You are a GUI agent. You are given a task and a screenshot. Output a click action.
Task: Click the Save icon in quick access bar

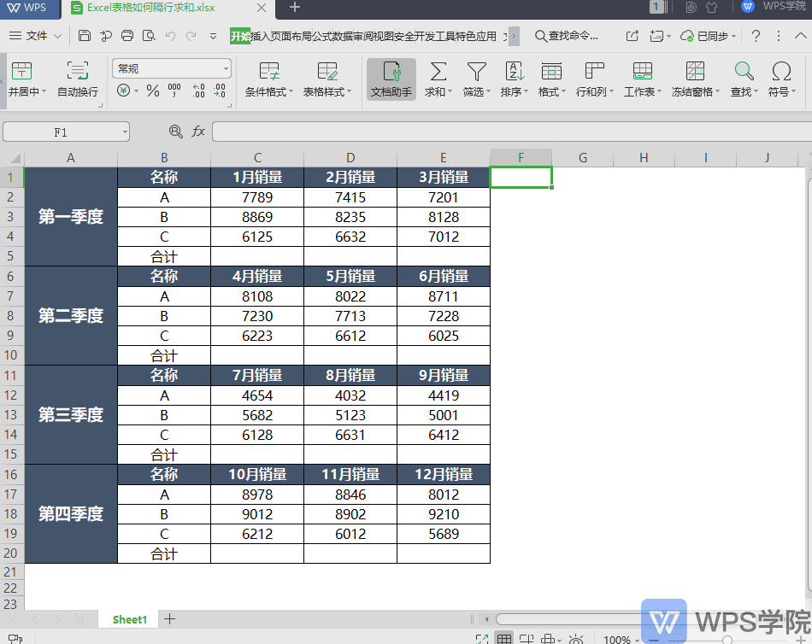pyautogui.click(x=84, y=36)
